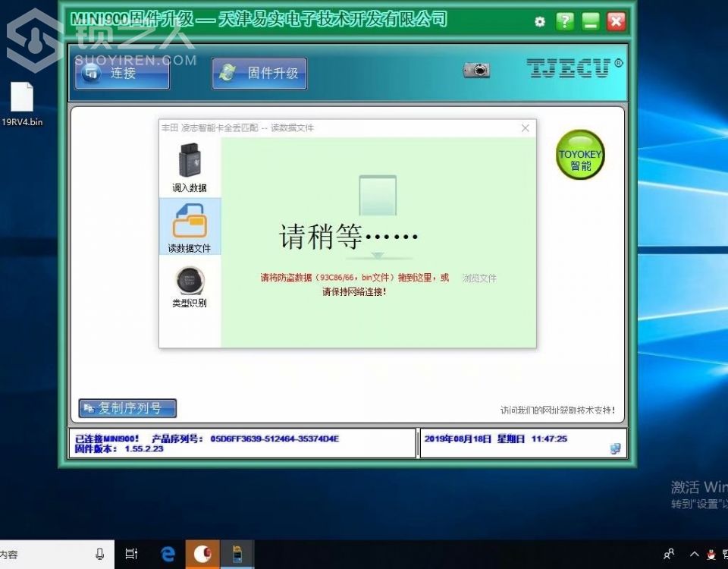
Task: Open the 固件升级 firmware upgrade button
Action: click(259, 73)
